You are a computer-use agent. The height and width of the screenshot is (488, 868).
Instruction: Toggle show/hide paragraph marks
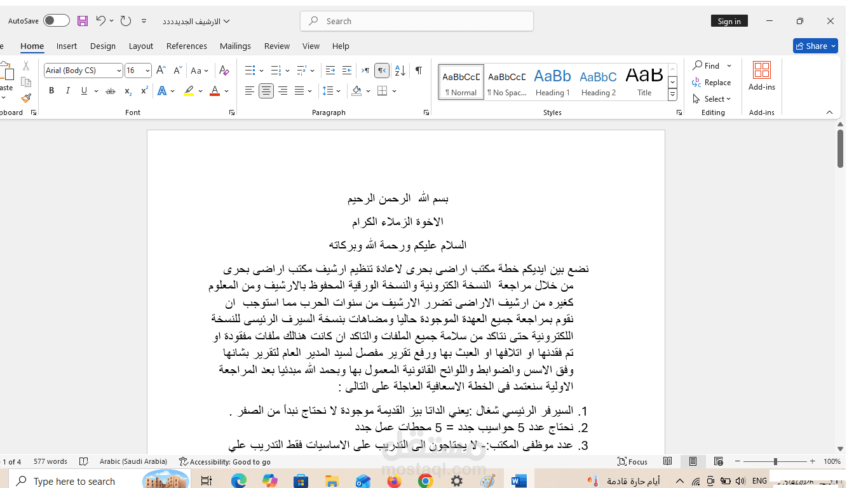point(419,71)
